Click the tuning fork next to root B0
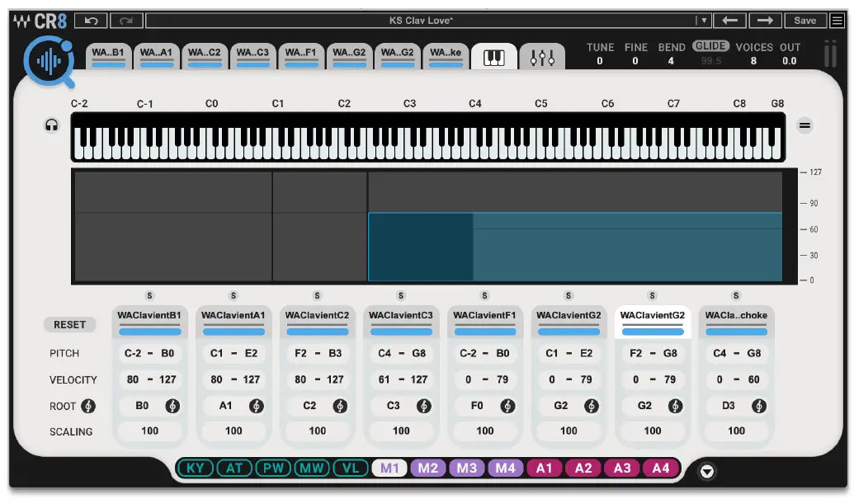854x504 pixels. pyautogui.click(x=171, y=406)
